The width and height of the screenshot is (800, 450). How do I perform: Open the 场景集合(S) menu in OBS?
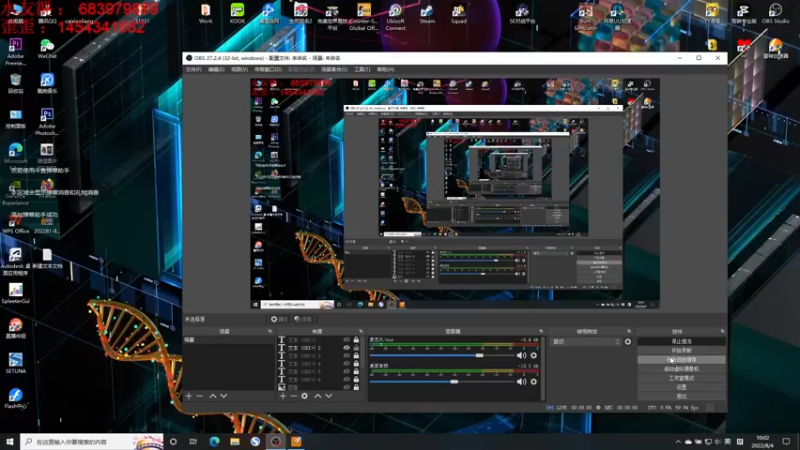pyautogui.click(x=334, y=69)
